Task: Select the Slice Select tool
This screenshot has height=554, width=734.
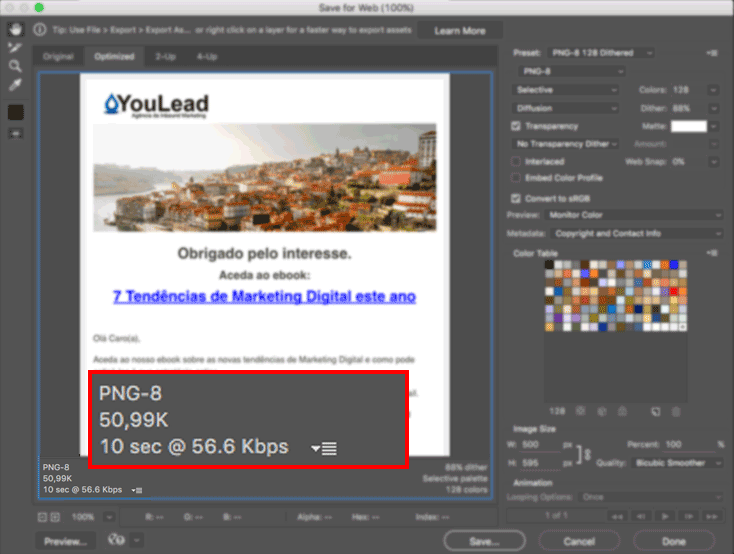Action: [15, 47]
